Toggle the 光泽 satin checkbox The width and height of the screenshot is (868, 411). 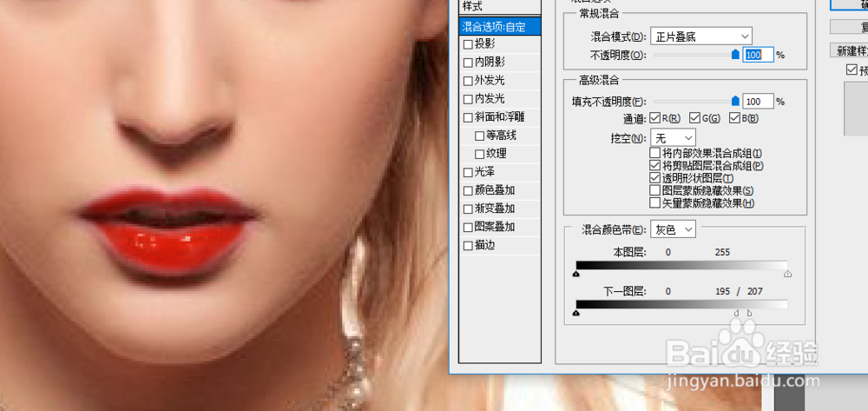[x=469, y=172]
